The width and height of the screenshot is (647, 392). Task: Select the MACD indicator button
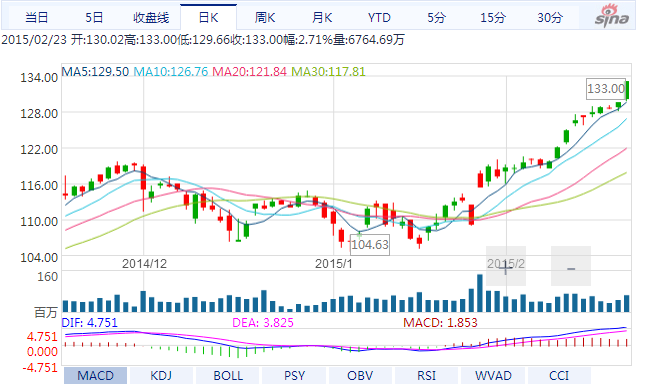(95, 376)
